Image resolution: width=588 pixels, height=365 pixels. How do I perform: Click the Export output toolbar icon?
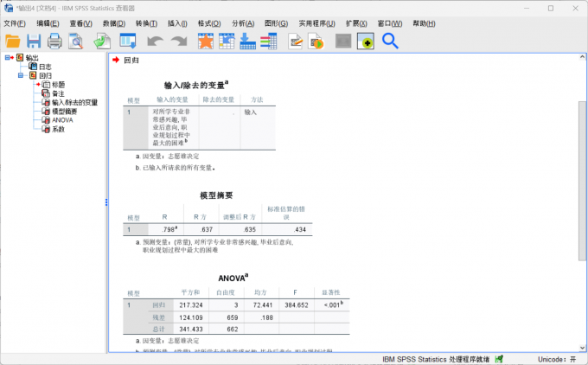tap(102, 42)
